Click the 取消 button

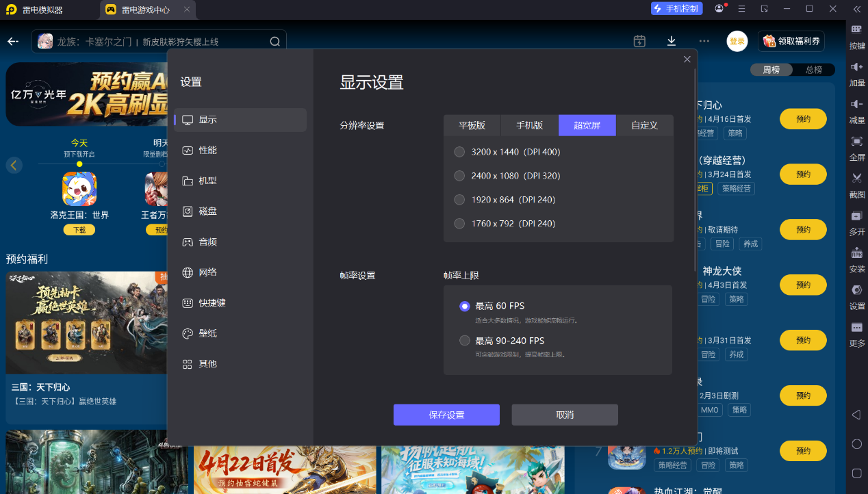(565, 415)
